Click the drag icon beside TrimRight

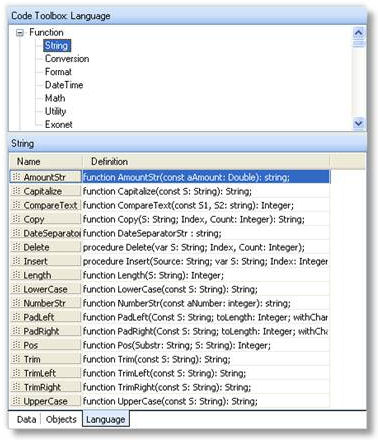click(16, 387)
